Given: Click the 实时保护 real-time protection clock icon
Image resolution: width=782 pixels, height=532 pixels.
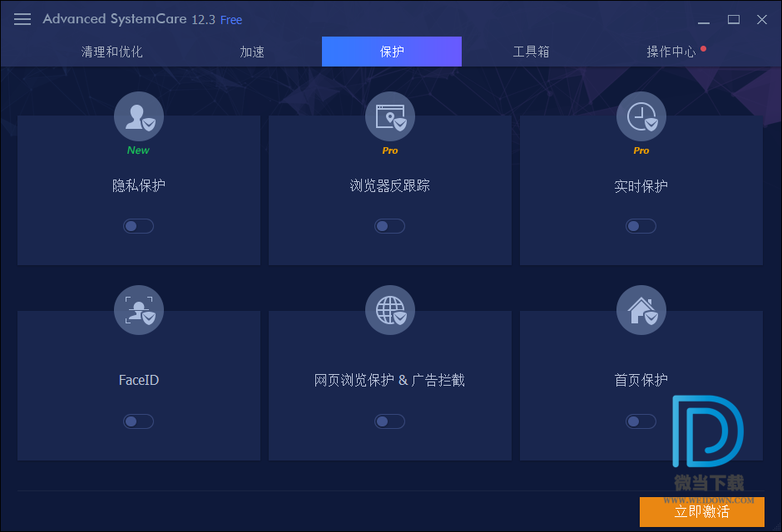Looking at the screenshot, I should pos(641,116).
